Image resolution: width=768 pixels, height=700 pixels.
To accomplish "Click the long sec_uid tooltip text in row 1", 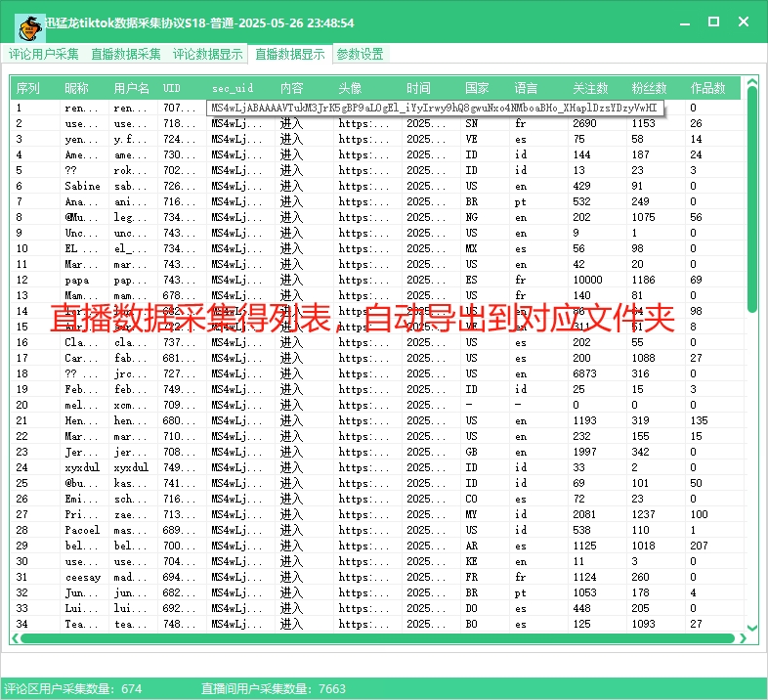I will pyautogui.click(x=434, y=108).
